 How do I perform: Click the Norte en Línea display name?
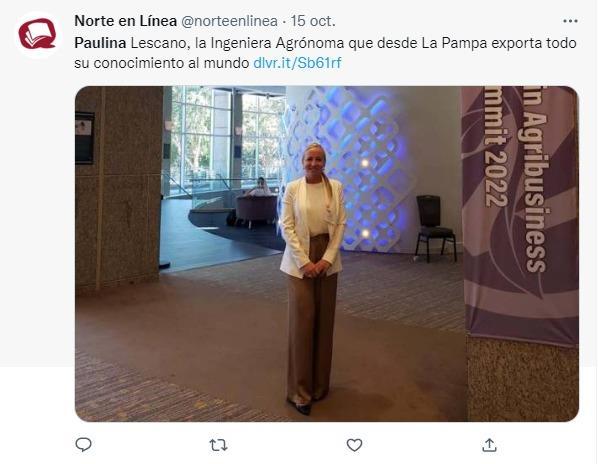(125, 21)
